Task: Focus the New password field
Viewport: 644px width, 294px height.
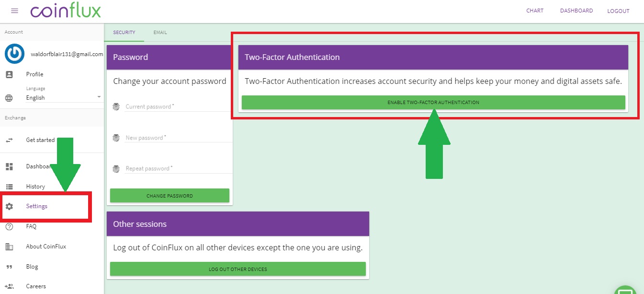Action: tap(179, 138)
